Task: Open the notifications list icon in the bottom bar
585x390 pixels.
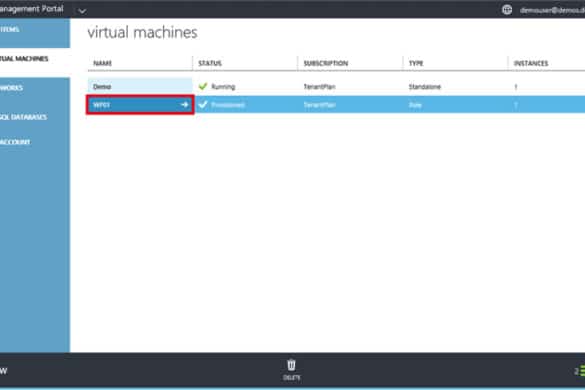Action: (582, 371)
